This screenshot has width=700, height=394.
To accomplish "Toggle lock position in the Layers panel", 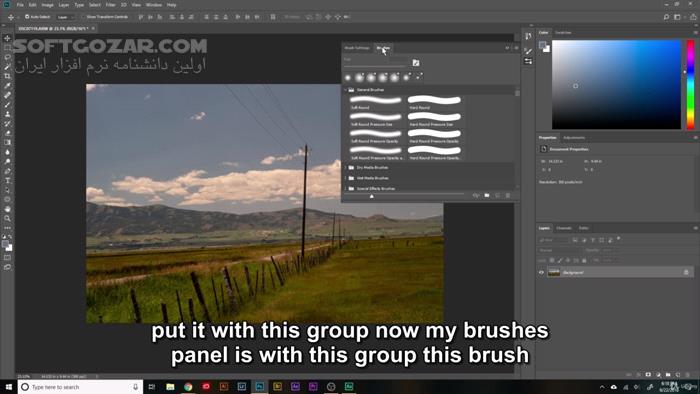I will (568, 260).
